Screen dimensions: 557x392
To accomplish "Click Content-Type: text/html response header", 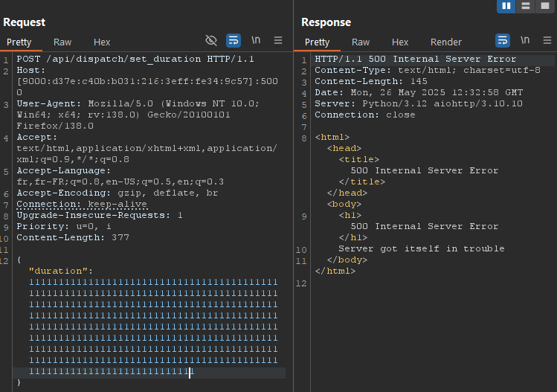I will click(428, 70).
